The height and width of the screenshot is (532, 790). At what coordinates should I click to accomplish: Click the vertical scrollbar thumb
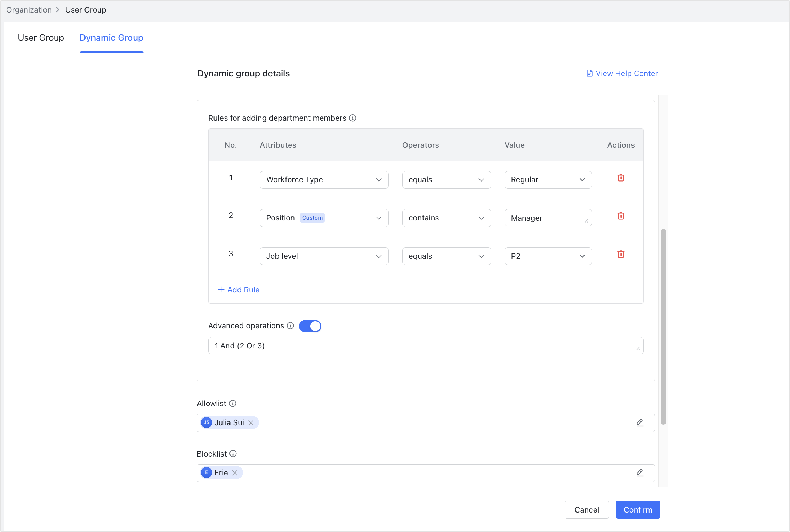point(663,327)
